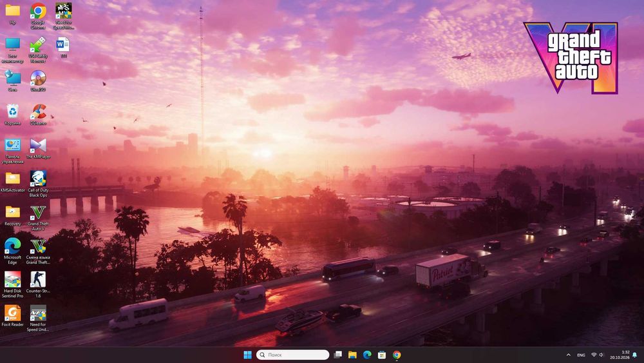
Task: Select the USB Safely Remove shortcut
Action: (38, 50)
